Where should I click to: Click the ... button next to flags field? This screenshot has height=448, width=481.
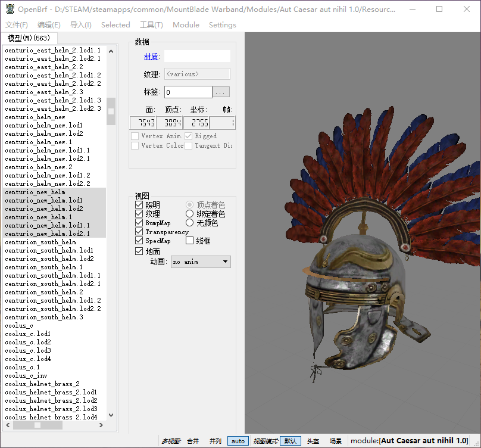coord(221,92)
